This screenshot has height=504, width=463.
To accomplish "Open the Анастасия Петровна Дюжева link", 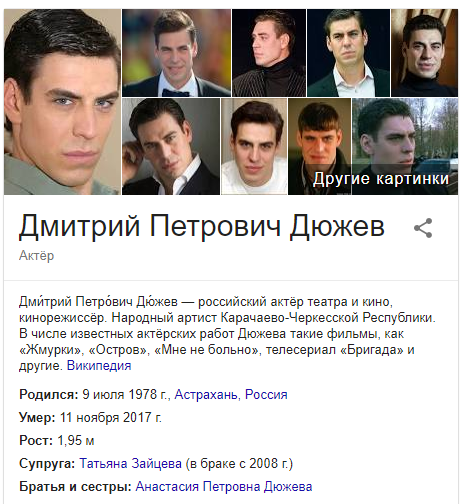I will click(x=224, y=486).
